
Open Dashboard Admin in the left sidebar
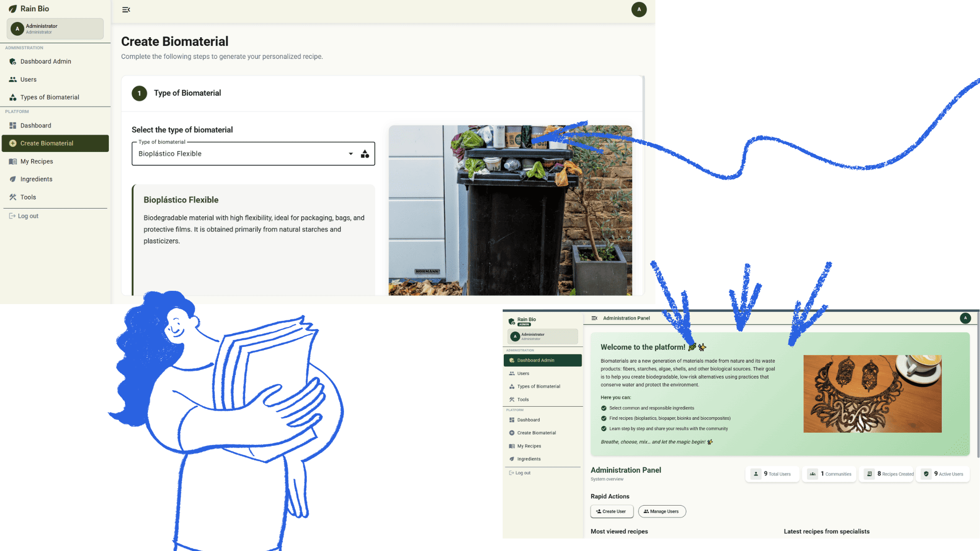[x=55, y=62]
